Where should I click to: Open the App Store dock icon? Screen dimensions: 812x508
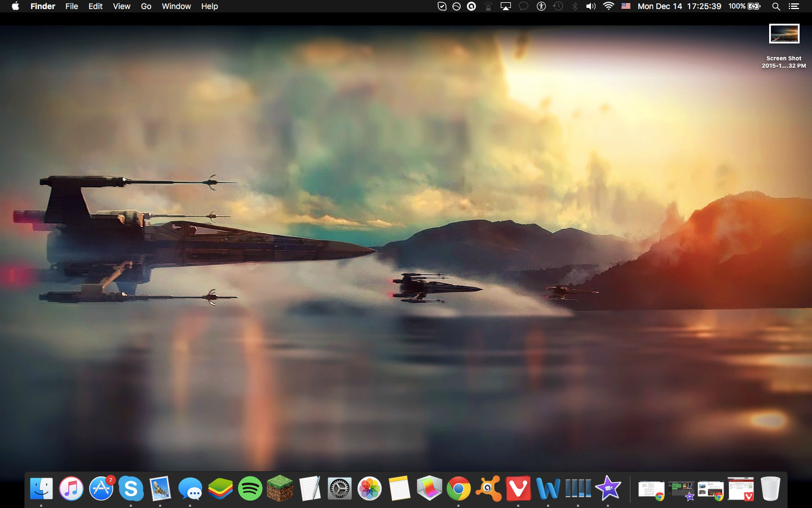coord(101,488)
